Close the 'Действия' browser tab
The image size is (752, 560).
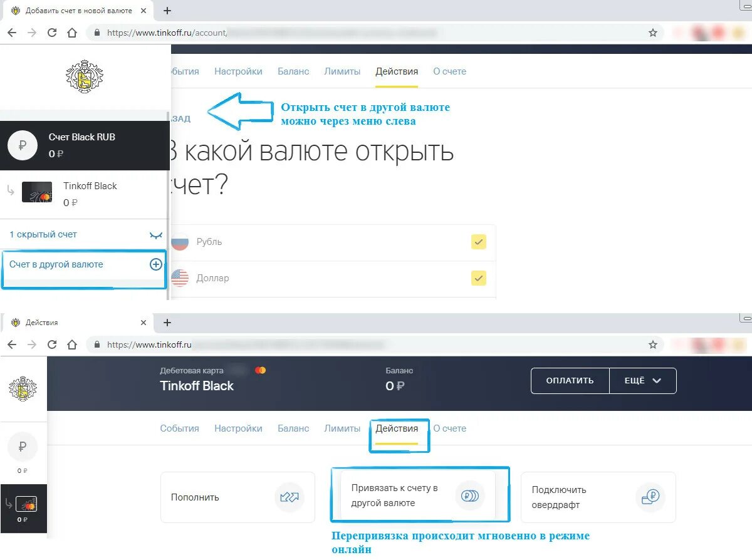coord(144,323)
